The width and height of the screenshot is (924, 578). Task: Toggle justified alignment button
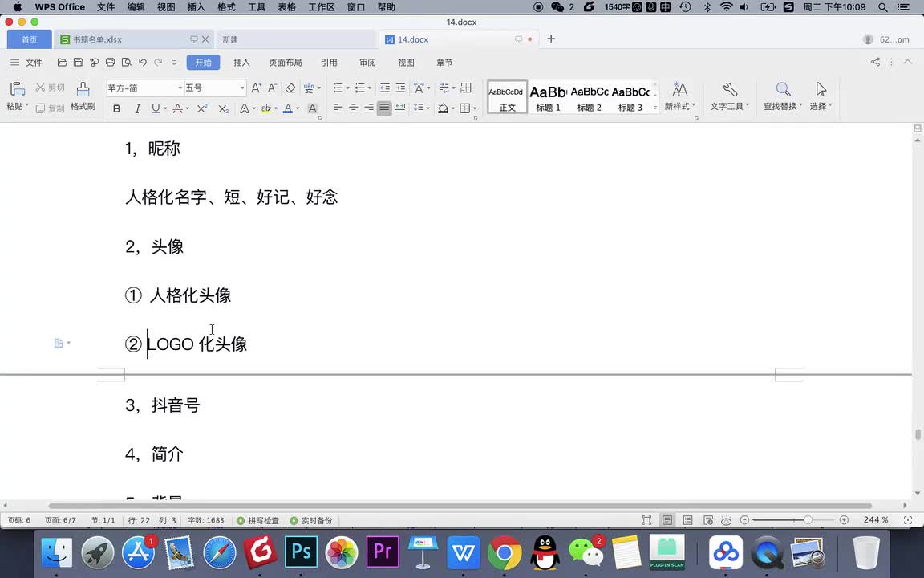coord(384,108)
